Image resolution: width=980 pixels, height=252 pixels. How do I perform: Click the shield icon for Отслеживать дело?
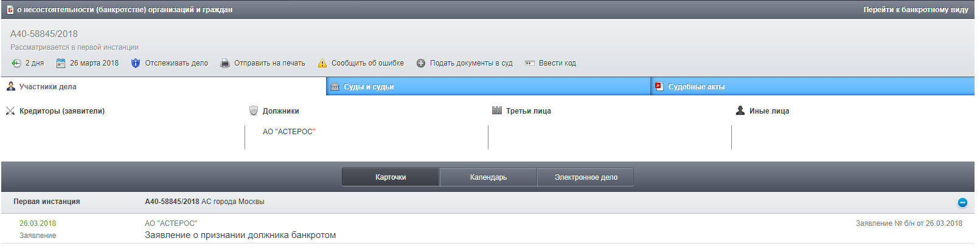point(136,63)
